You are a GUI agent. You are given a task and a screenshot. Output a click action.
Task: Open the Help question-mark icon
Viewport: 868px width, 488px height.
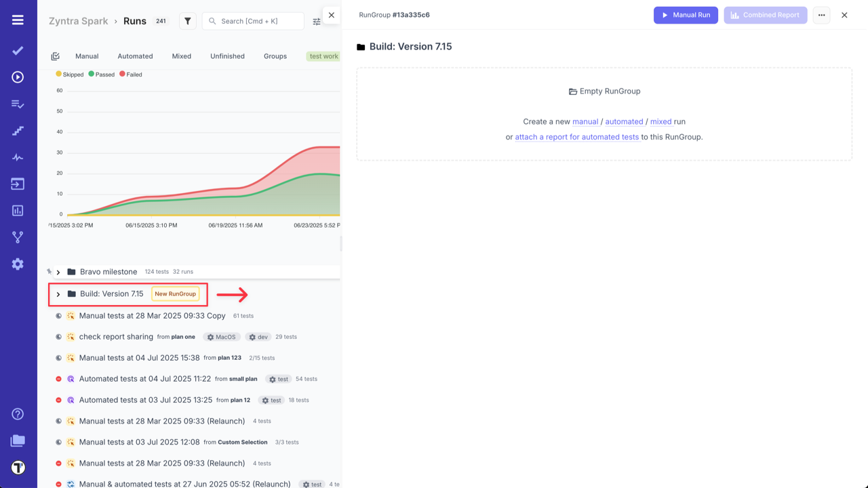pos(18,413)
